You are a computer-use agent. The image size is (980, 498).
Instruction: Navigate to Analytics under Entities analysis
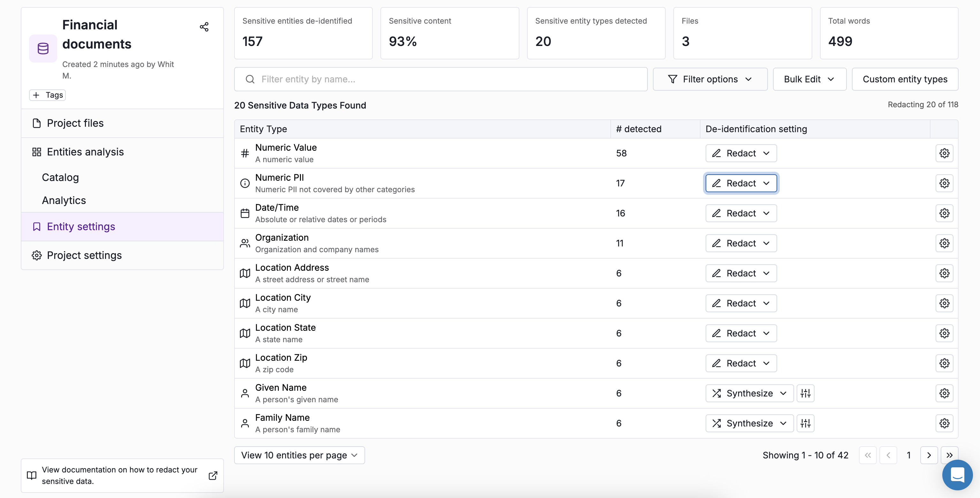64,200
